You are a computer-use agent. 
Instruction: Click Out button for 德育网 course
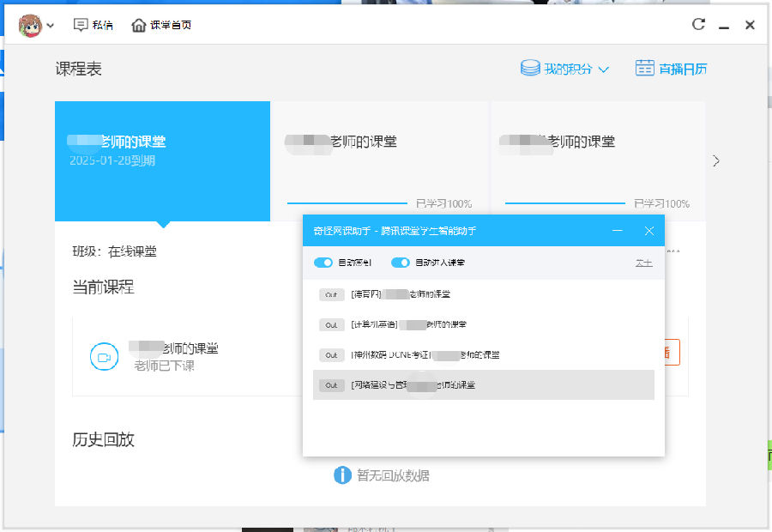pyautogui.click(x=331, y=294)
